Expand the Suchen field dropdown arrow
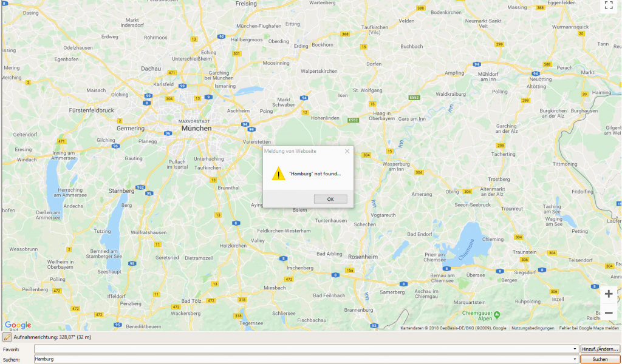The width and height of the screenshot is (622, 364). point(575,359)
